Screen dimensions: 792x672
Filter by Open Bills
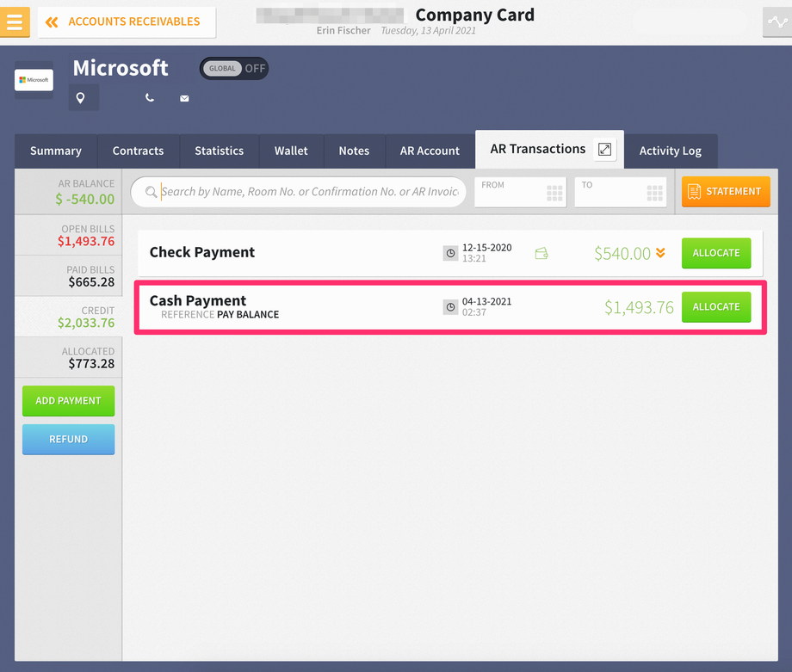click(68, 235)
